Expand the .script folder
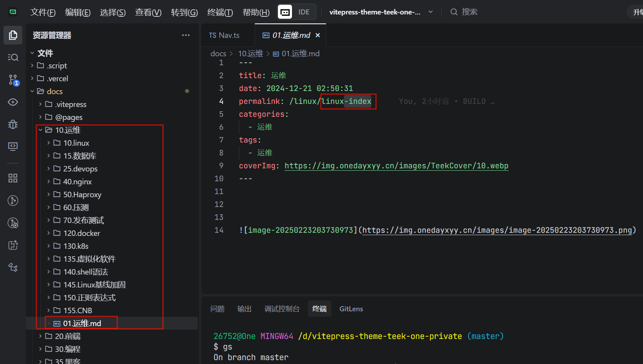This screenshot has height=364, width=643. pyautogui.click(x=32, y=66)
